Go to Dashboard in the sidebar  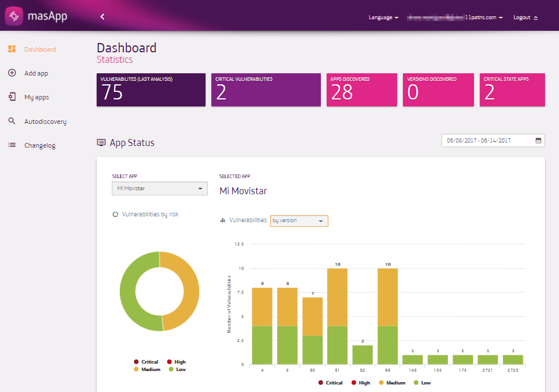[40, 49]
